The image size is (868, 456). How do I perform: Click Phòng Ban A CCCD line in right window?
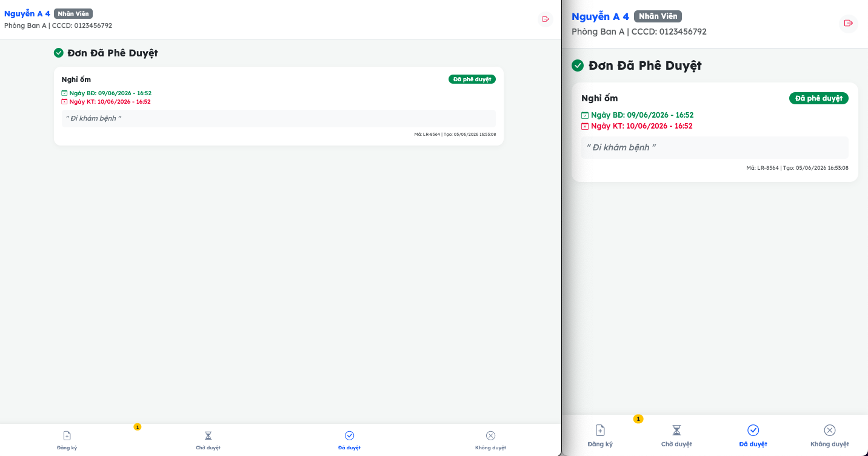click(x=639, y=32)
